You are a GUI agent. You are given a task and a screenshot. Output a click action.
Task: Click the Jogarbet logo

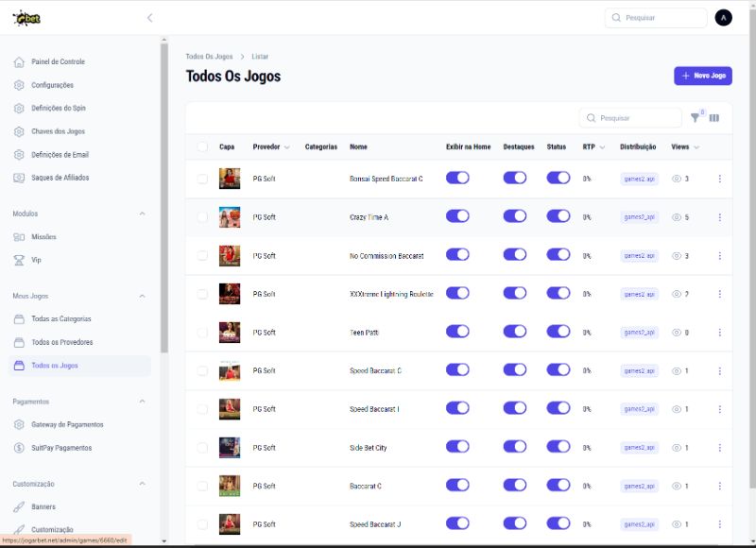pos(26,18)
